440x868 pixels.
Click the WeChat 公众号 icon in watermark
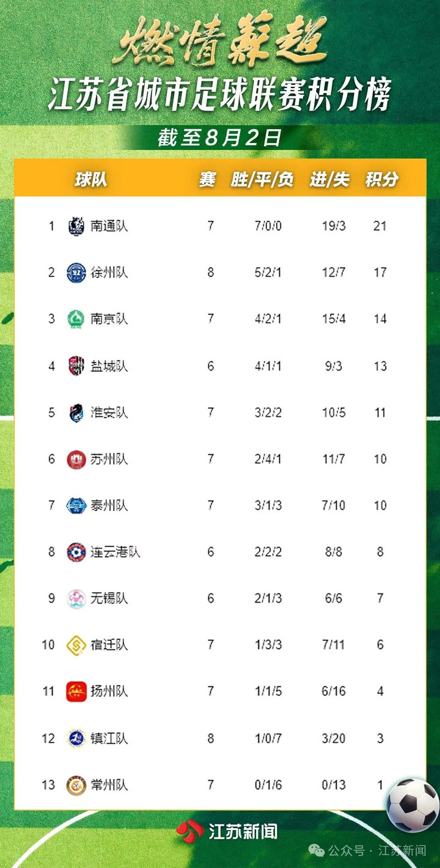point(317,850)
